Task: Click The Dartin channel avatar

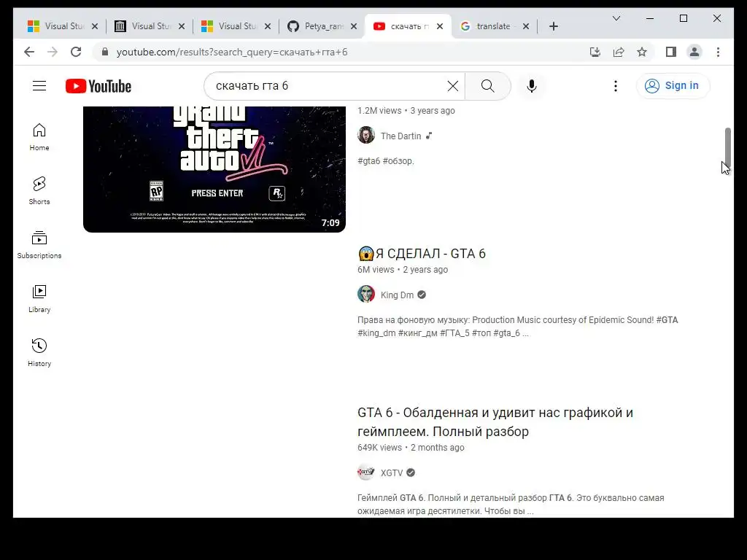Action: 366,135
